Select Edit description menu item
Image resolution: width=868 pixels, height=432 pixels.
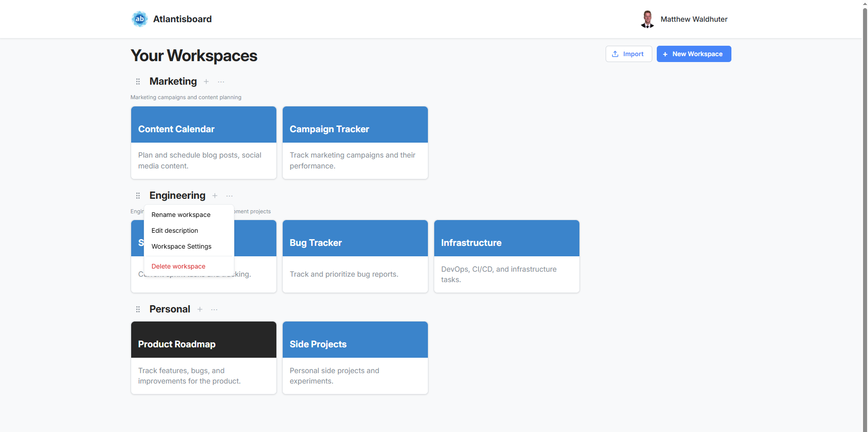point(189,230)
